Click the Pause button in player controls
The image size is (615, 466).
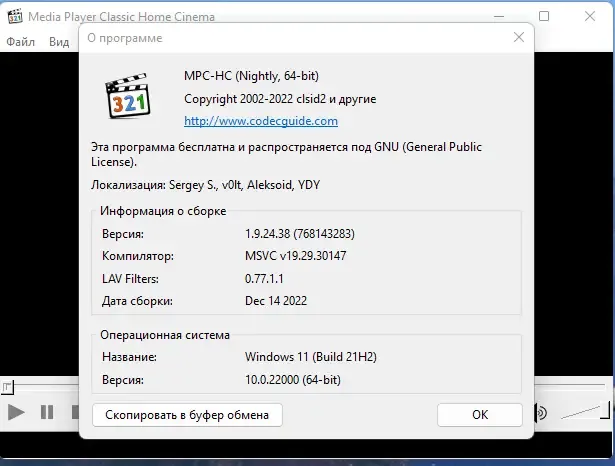47,412
